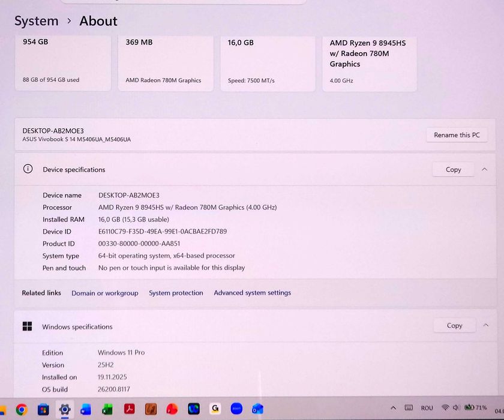Launch Microsoft Word from the taskbar

pos(86,410)
